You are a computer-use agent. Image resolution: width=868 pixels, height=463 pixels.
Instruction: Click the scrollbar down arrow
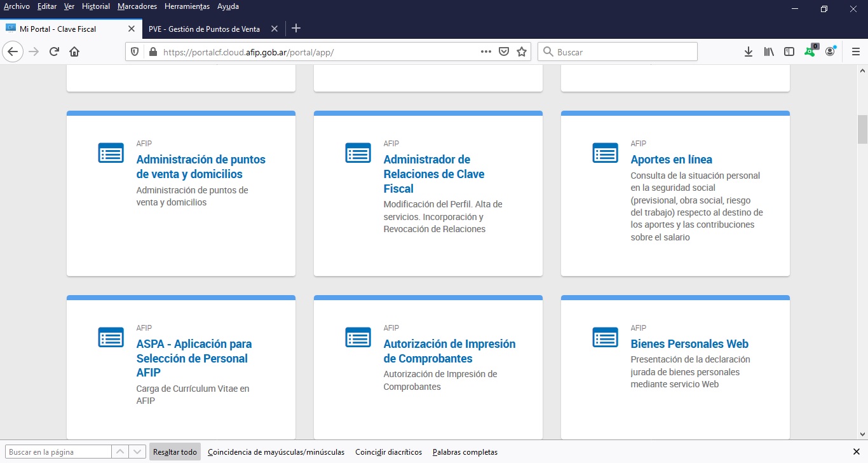coord(863,434)
